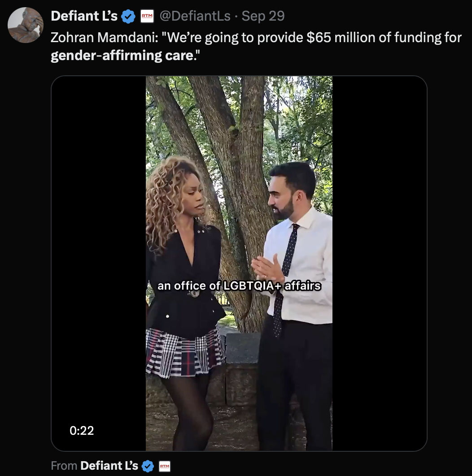The height and width of the screenshot is (476, 472).
Task: Click the 0:22 video duration label
Action: (82, 431)
